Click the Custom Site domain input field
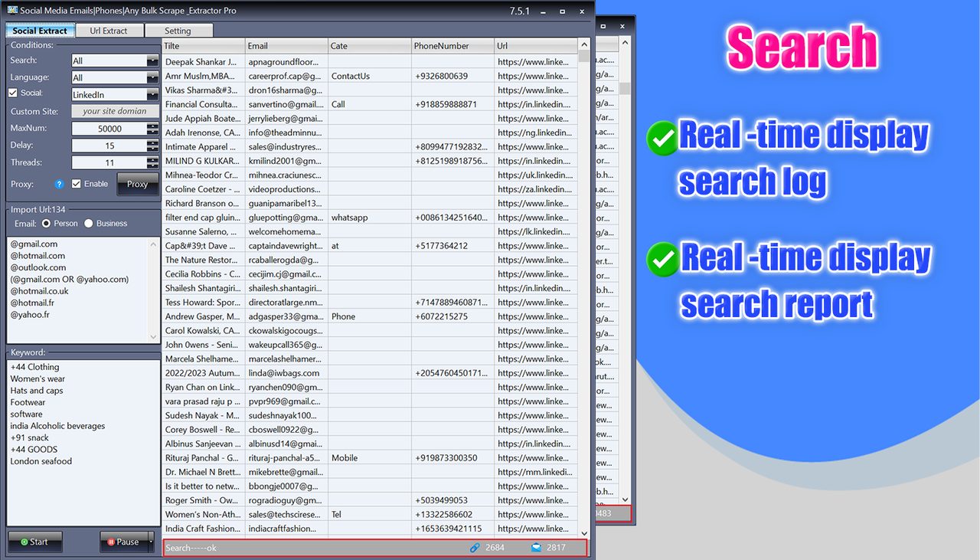This screenshot has width=980, height=560. [115, 111]
